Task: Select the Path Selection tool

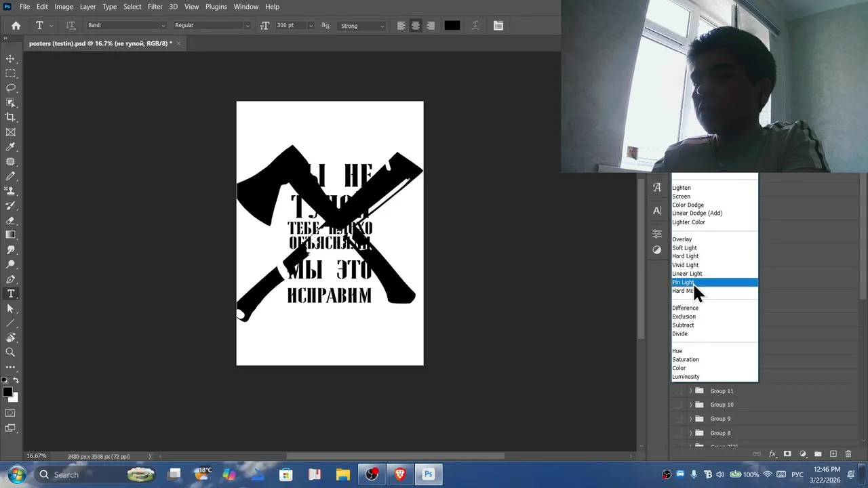Action: click(10, 308)
